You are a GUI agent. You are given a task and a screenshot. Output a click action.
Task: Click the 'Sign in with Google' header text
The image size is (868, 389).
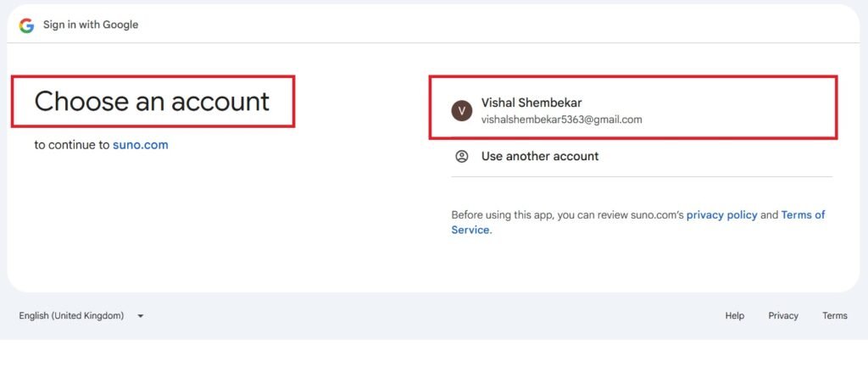tap(91, 25)
